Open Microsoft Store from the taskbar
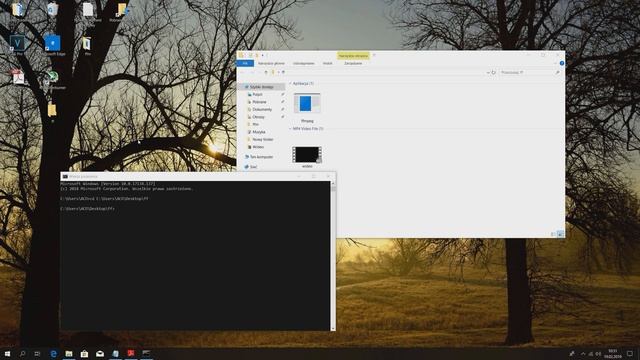640x360 pixels. (x=84, y=353)
